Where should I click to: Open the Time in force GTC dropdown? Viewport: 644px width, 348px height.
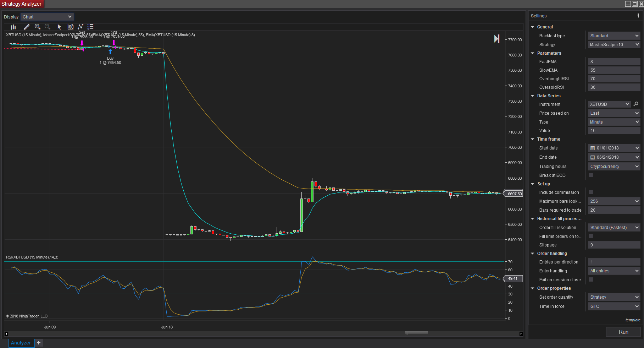click(614, 306)
